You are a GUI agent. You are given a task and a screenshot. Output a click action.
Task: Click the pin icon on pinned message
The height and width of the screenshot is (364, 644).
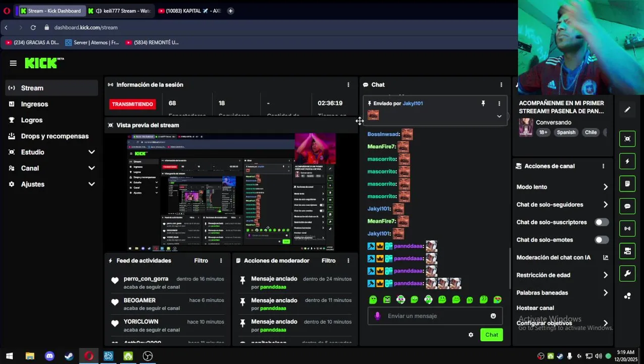pos(483,103)
